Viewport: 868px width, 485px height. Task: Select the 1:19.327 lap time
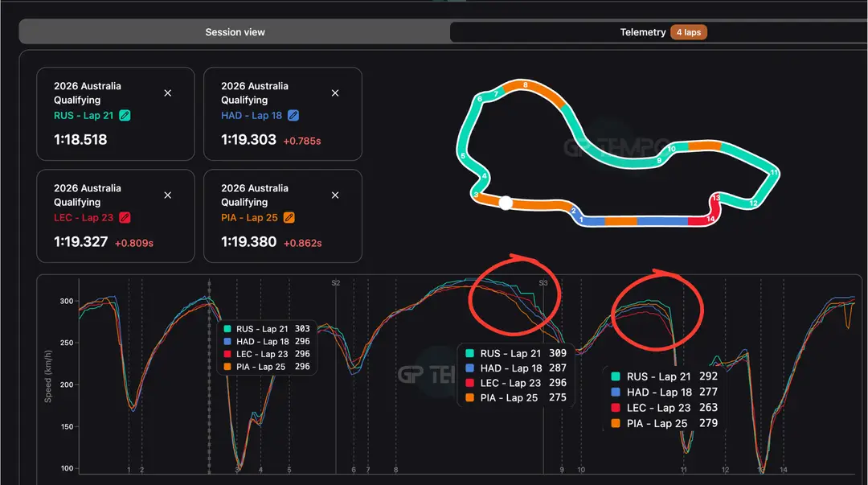click(x=81, y=241)
